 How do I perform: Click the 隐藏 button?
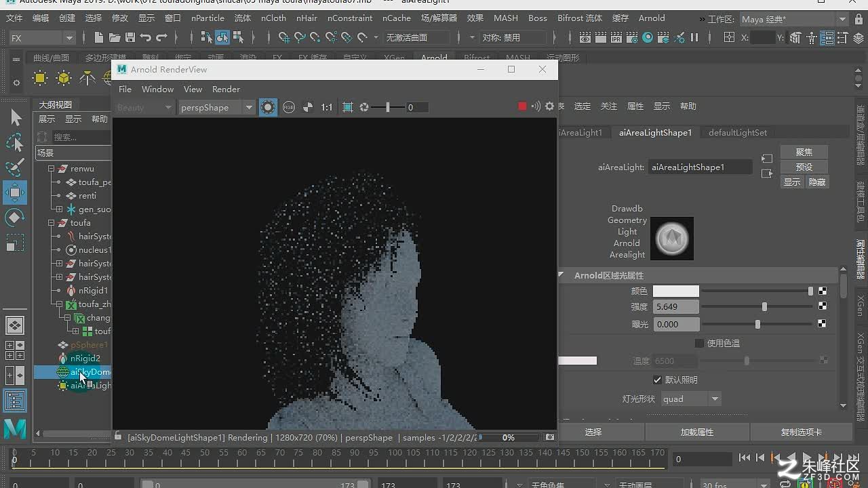[817, 182]
